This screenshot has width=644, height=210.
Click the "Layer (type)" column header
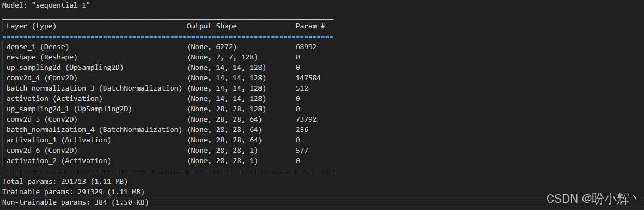31,26
